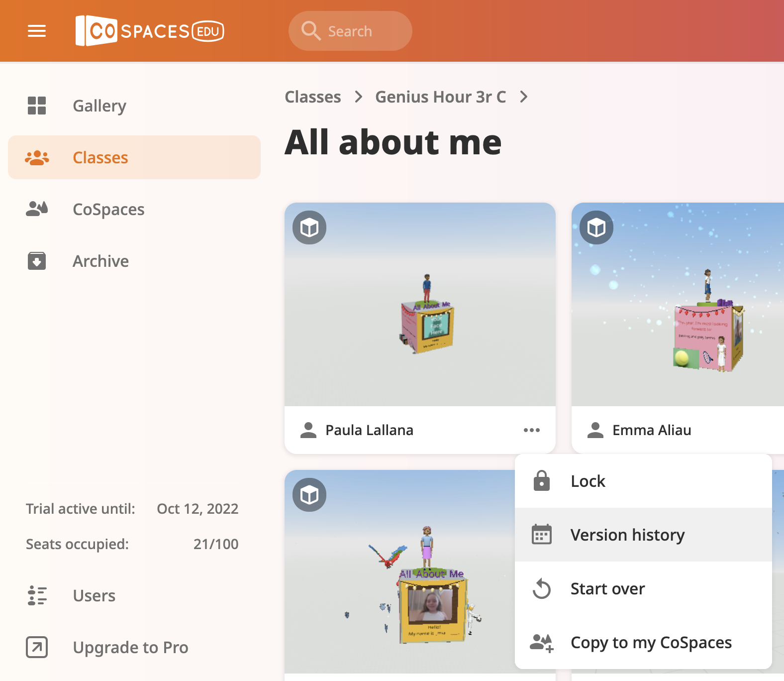784x681 pixels.
Task: Go to the Classes breadcrumb link
Action: (x=313, y=97)
